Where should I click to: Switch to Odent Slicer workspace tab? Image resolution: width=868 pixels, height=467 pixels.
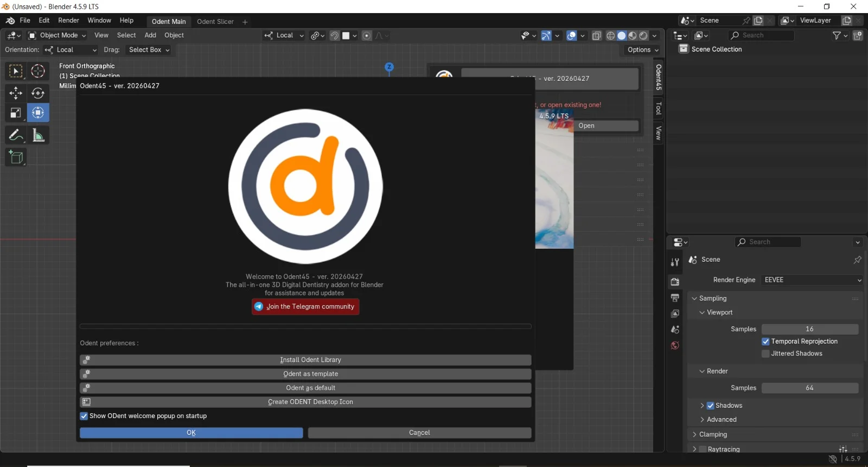coord(215,22)
